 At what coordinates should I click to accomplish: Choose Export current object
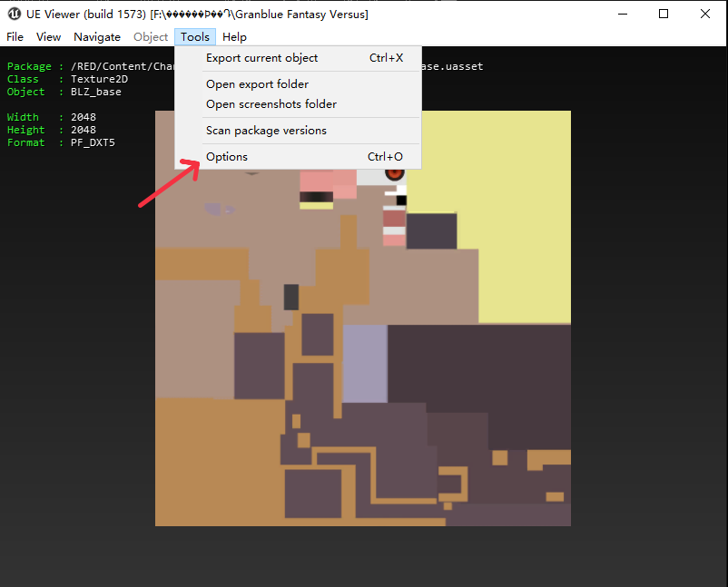(x=298, y=58)
